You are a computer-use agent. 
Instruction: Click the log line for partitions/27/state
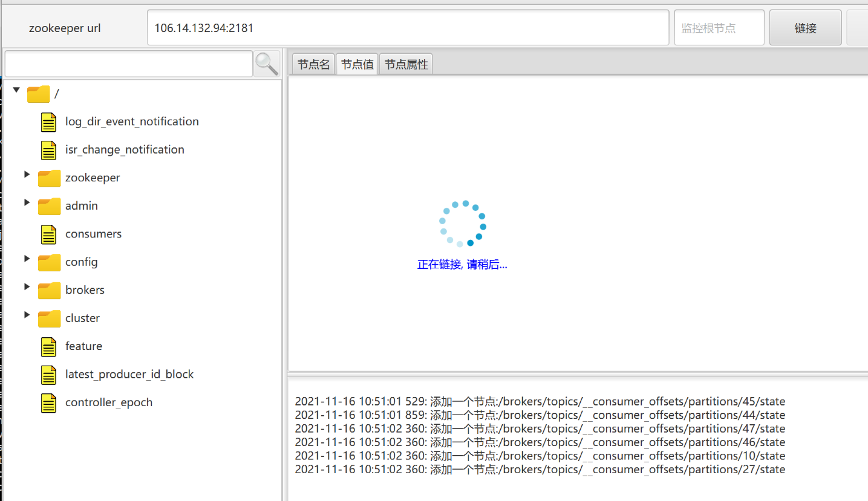pyautogui.click(x=540, y=470)
